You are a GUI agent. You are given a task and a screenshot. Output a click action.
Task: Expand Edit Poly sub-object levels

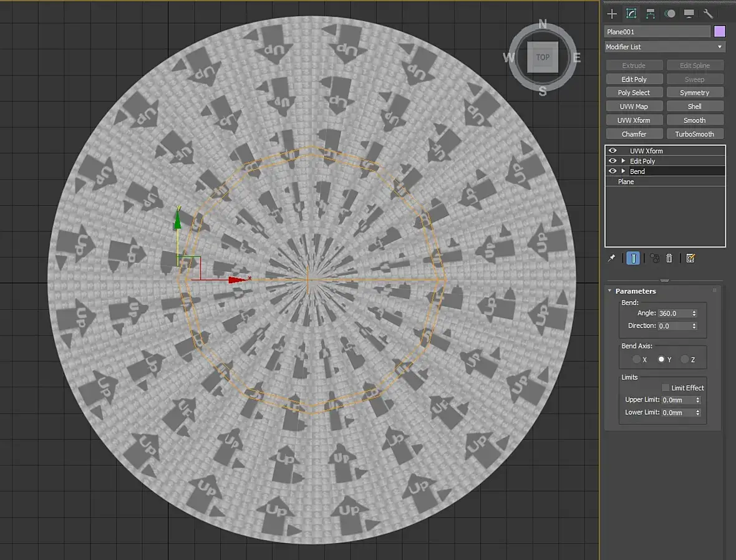(x=623, y=161)
